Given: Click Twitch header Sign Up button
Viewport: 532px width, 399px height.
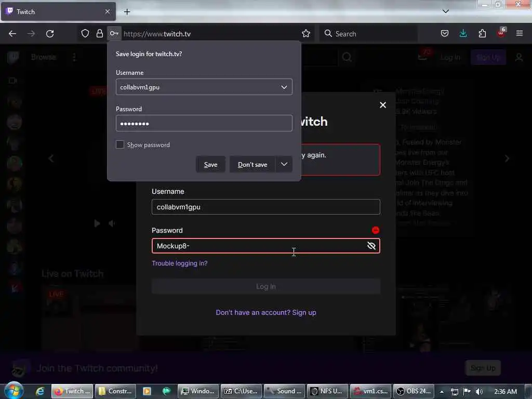Looking at the screenshot, I should tap(488, 57).
